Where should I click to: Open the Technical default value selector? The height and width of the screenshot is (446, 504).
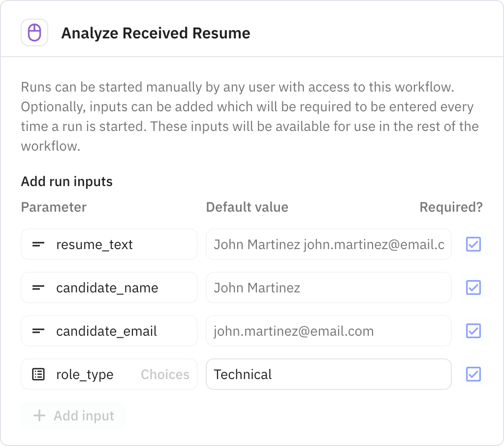point(329,374)
